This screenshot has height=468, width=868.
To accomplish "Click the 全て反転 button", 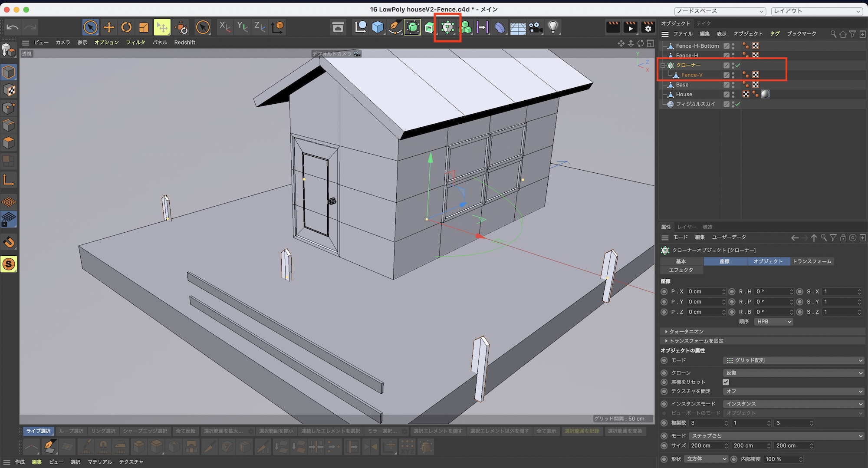I will point(185,431).
